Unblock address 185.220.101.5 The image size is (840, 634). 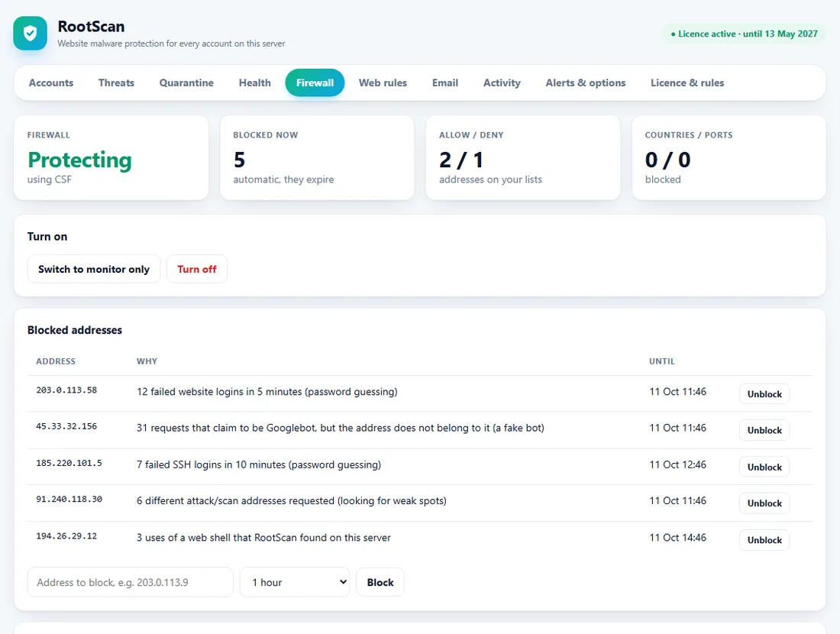pos(764,467)
